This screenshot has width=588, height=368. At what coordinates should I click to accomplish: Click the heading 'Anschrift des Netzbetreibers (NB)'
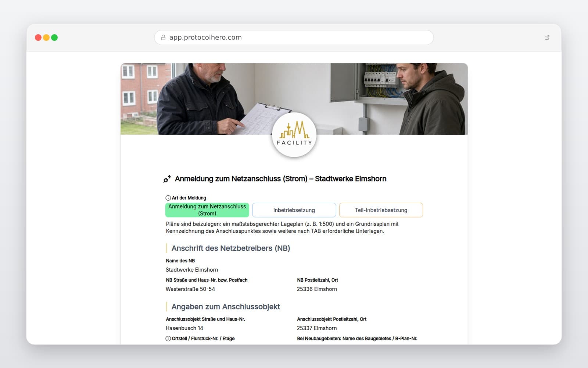point(231,248)
